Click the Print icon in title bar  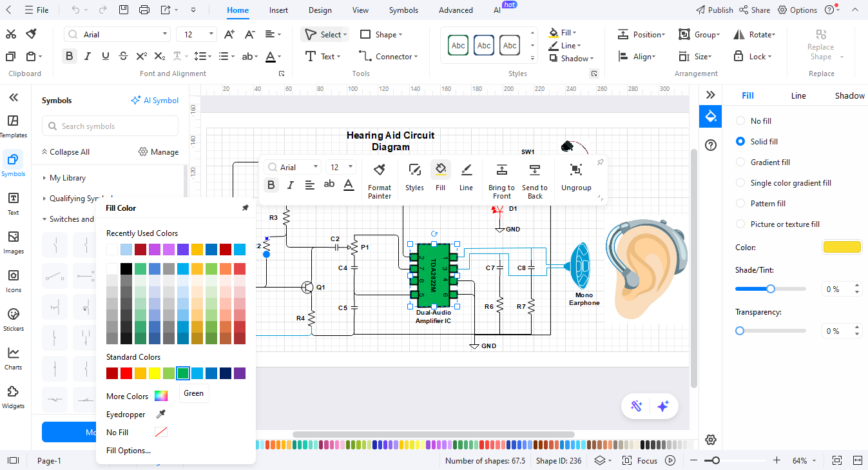144,10
